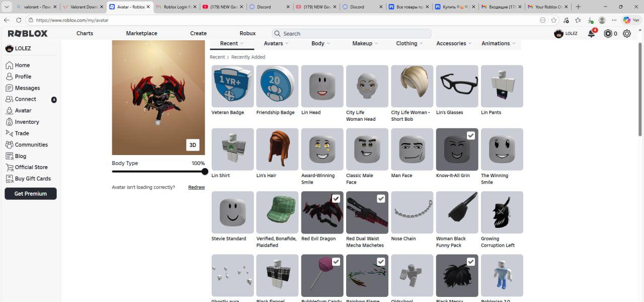Refresh the browser page
The height and width of the screenshot is (302, 644).
19,20
